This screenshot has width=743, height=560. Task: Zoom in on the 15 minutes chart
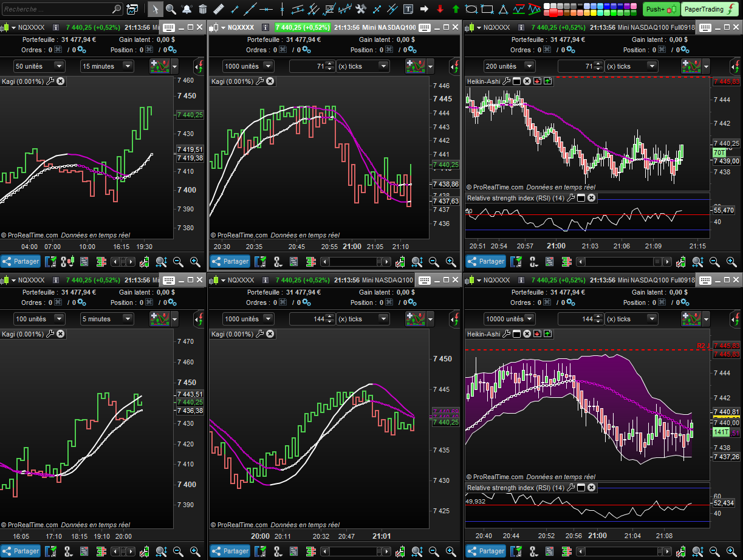[195, 262]
